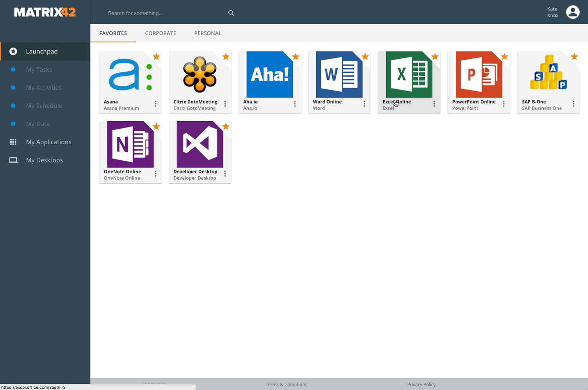The width and height of the screenshot is (588, 390).
Task: Open Excel Online
Action: [x=408, y=75]
